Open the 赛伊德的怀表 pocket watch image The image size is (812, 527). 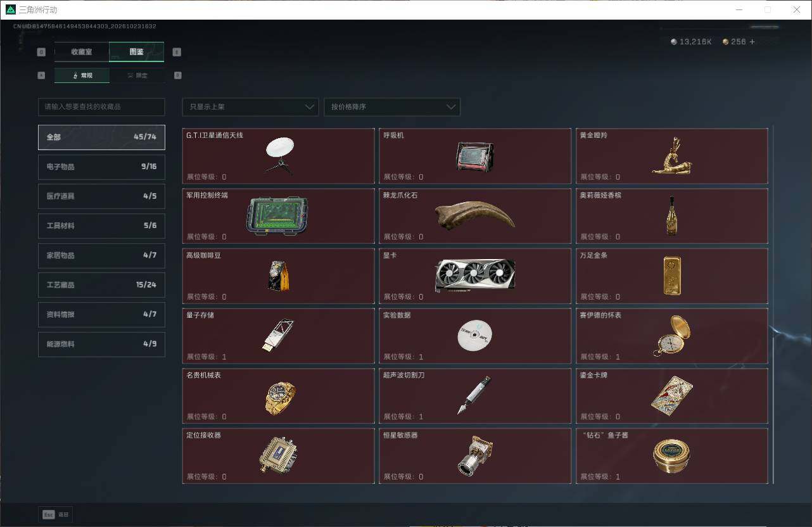tap(672, 335)
